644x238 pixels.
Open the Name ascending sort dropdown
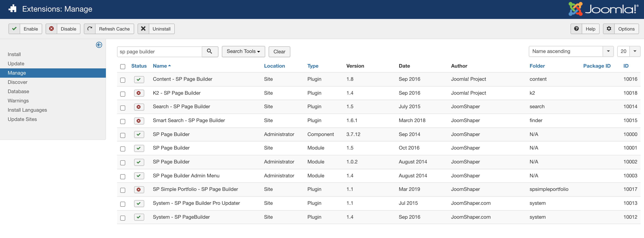pyautogui.click(x=571, y=51)
